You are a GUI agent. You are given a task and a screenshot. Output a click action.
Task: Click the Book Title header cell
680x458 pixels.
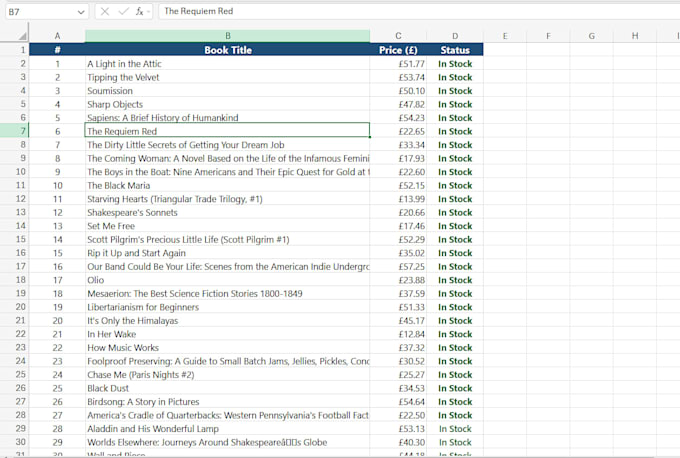[227, 50]
